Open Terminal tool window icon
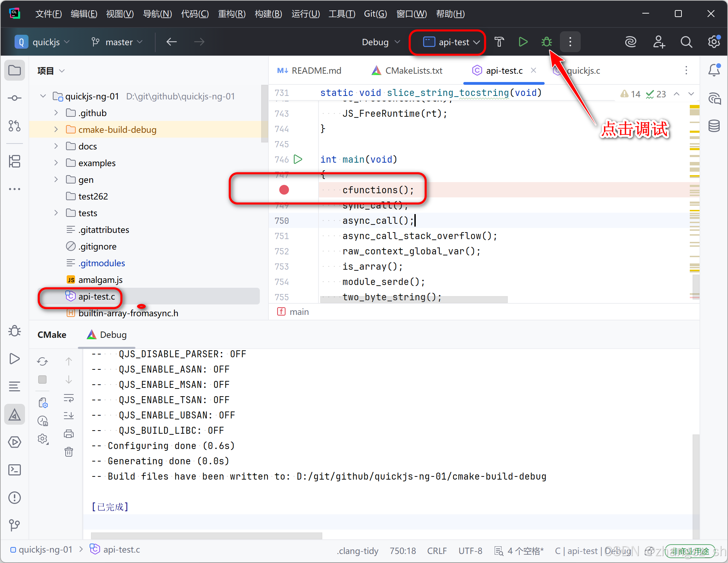 [x=15, y=470]
